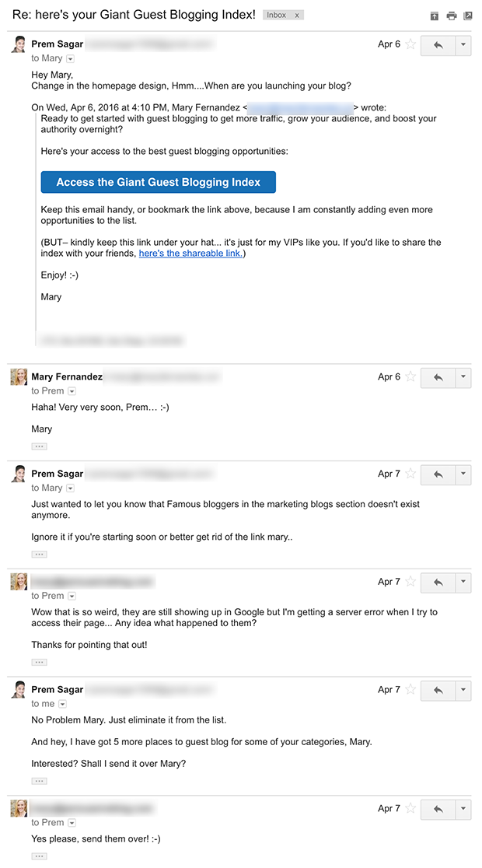Click the Inbox label tag
Viewport: 482px width, 868px height.
[x=277, y=15]
